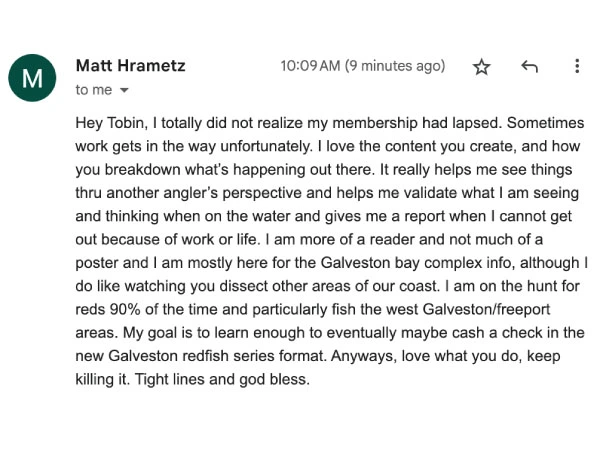Star this email from Matt Hrametz
Image resolution: width=600 pixels, height=458 pixels.
point(482,67)
